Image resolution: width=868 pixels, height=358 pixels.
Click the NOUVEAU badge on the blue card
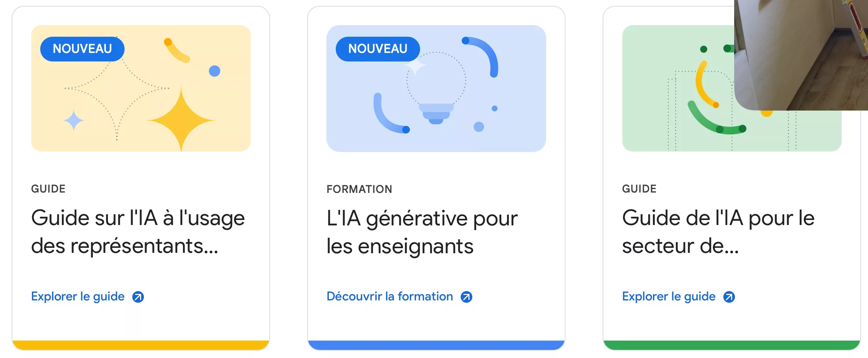coord(378,49)
